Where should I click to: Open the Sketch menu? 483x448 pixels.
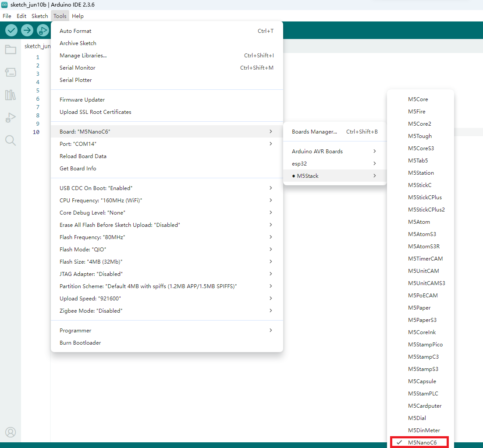click(40, 16)
